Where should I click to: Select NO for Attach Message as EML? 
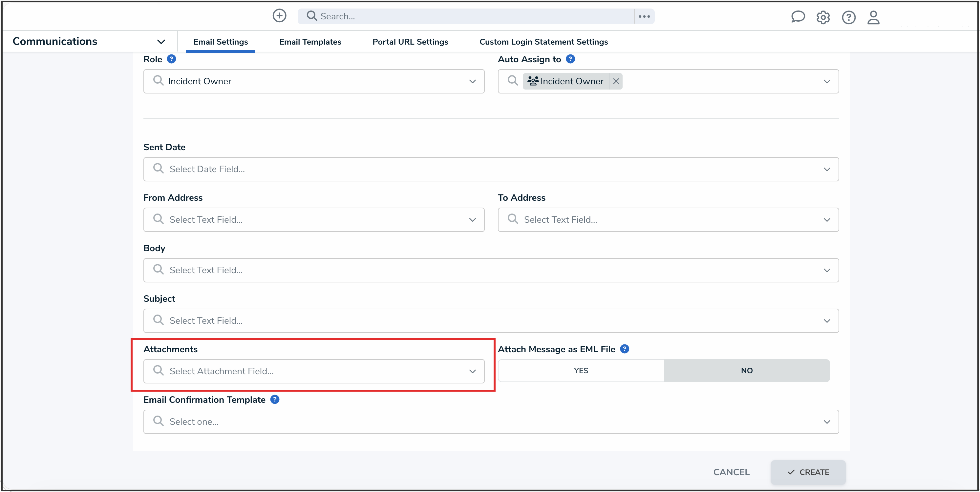coord(746,370)
